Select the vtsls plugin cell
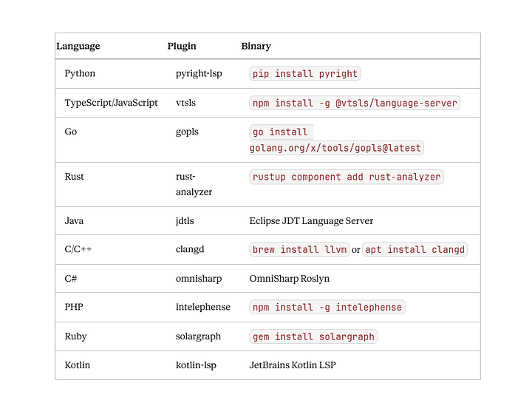 [x=186, y=103]
